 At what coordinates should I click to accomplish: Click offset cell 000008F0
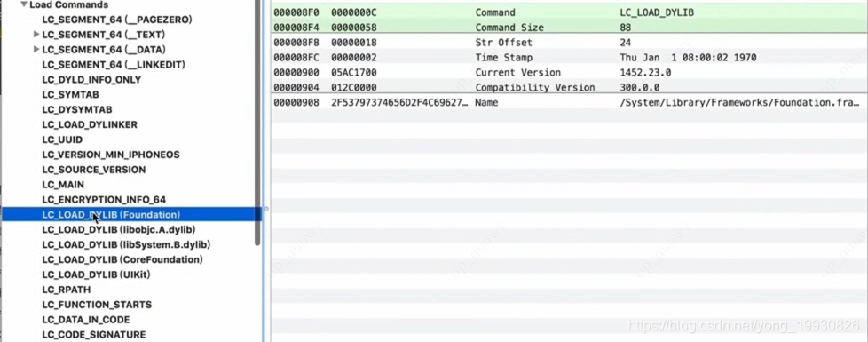point(296,12)
